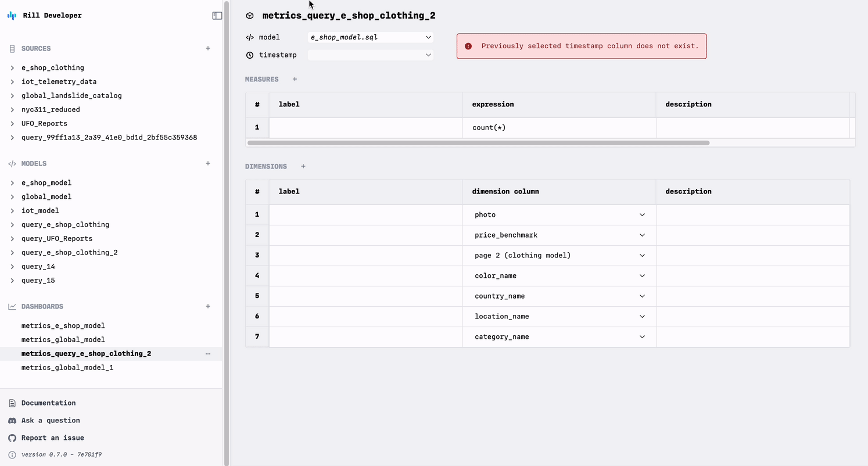Add a new dashboard with plus icon
This screenshot has width=868, height=466.
click(x=208, y=306)
